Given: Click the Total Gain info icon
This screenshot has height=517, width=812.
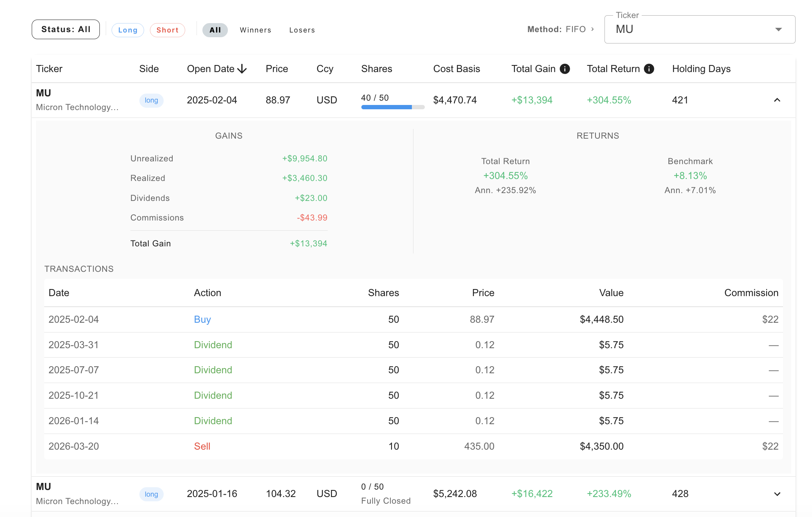Looking at the screenshot, I should (x=565, y=69).
